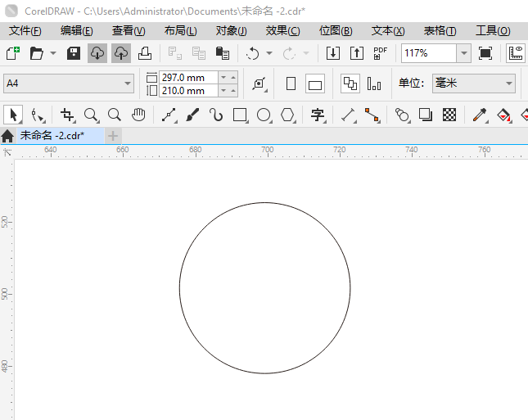
Task: Select the Polygon tool
Action: coord(288,115)
